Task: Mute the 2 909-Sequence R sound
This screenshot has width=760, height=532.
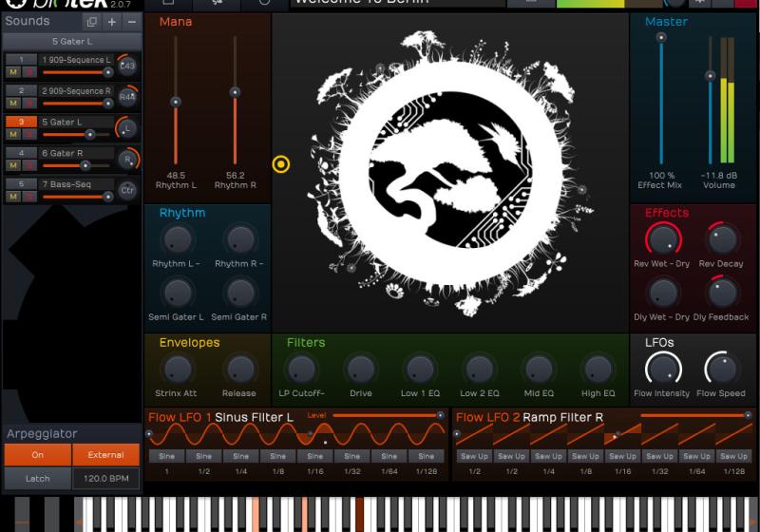Action: [x=13, y=104]
